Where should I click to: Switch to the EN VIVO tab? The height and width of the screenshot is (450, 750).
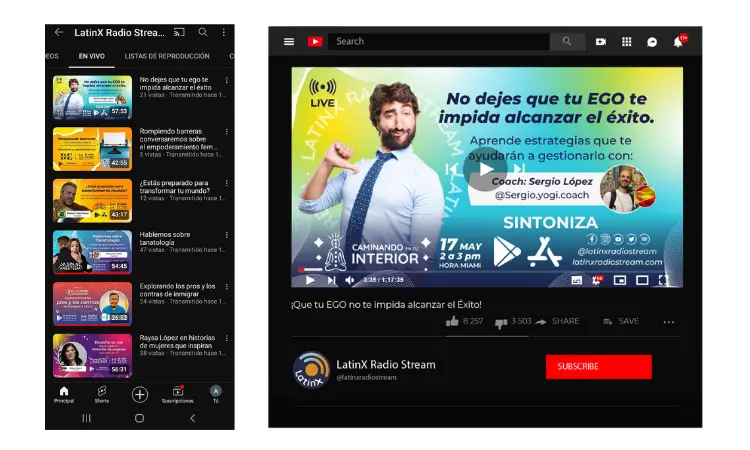coord(91,56)
